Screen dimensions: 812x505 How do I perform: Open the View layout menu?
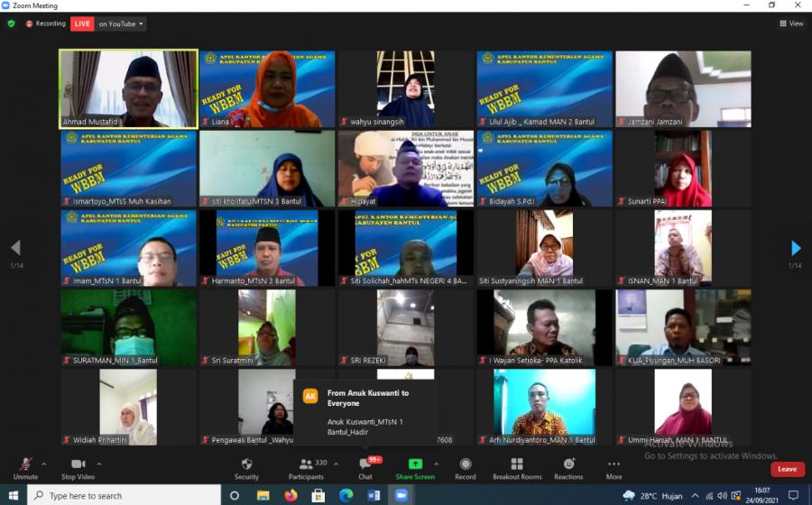790,23
